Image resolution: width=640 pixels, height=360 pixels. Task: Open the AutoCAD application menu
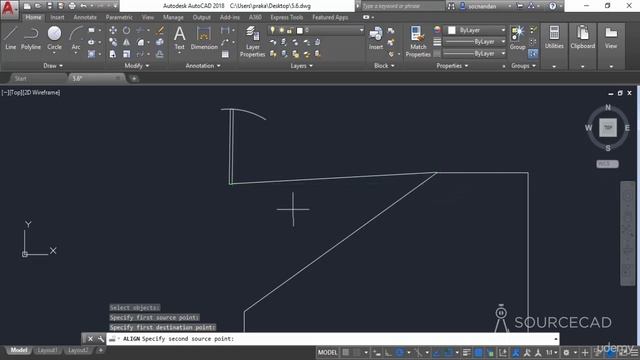pos(9,9)
